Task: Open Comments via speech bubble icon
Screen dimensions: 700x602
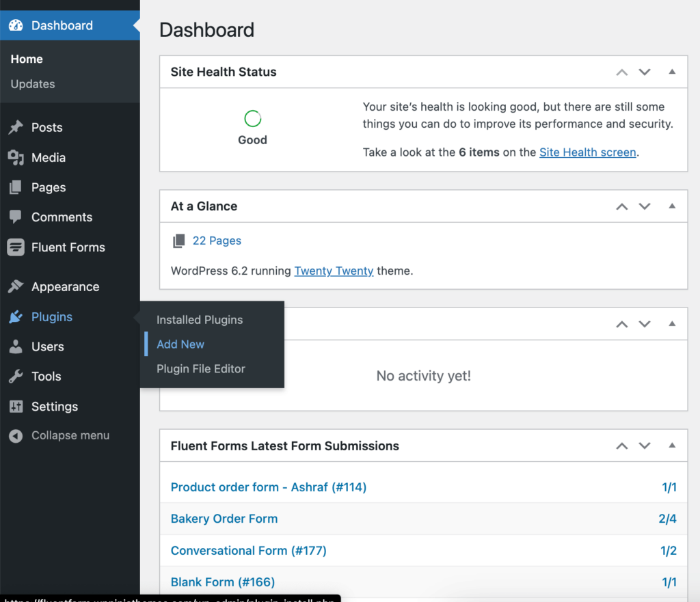Action: (16, 217)
